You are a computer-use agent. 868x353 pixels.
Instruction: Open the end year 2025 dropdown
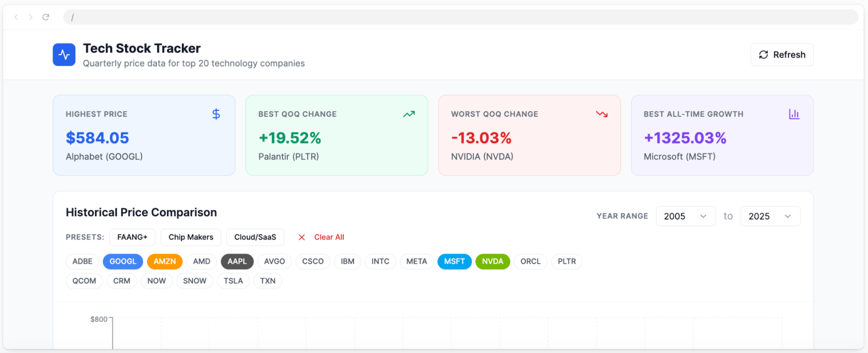[770, 216]
